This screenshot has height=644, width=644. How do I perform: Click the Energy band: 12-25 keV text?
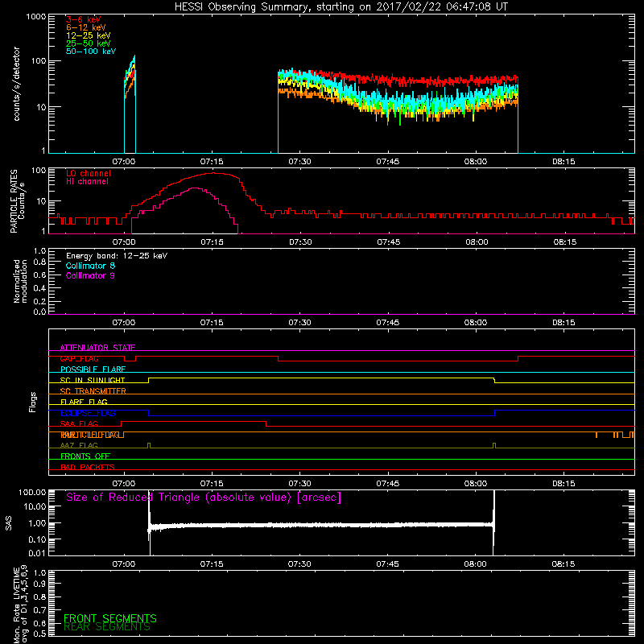coord(117,256)
